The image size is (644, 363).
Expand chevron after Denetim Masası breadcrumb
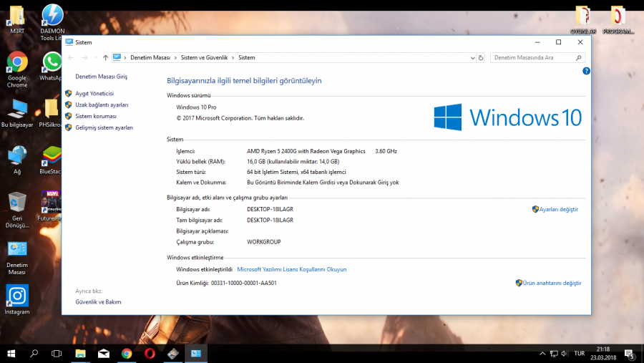click(175, 57)
